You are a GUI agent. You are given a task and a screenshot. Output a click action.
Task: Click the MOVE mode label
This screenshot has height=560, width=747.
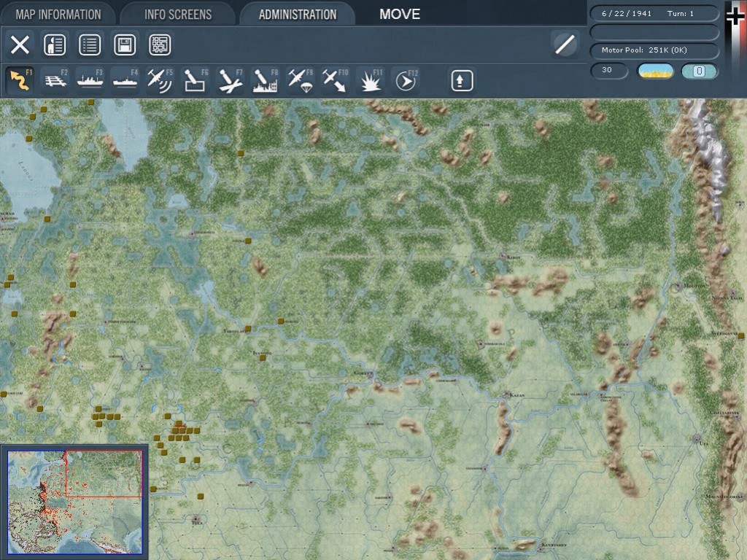pyautogui.click(x=400, y=15)
